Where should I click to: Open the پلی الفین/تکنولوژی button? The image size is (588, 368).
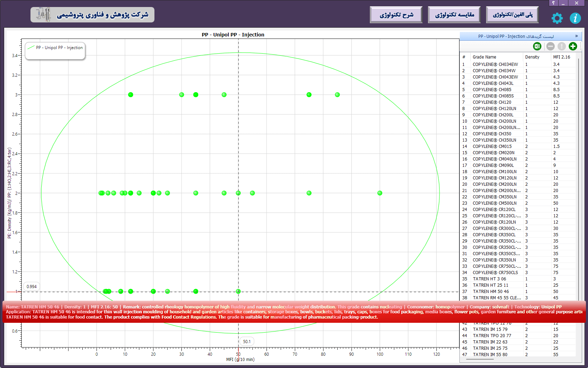click(512, 15)
